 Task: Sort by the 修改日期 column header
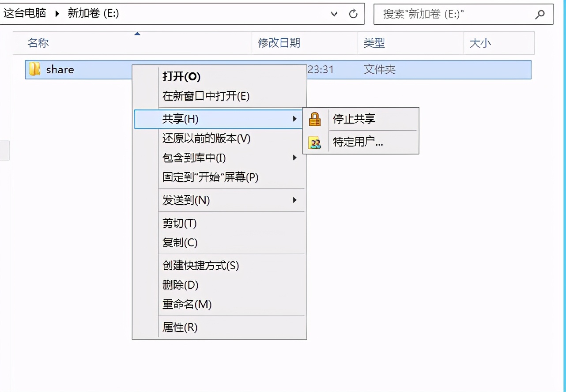(x=278, y=43)
